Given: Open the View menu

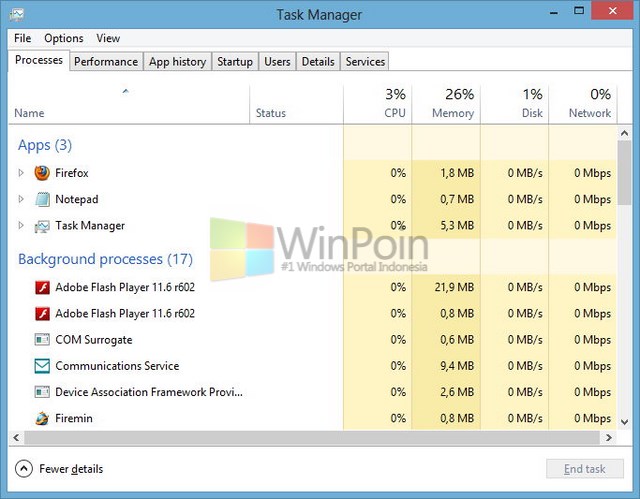Looking at the screenshot, I should [x=108, y=38].
